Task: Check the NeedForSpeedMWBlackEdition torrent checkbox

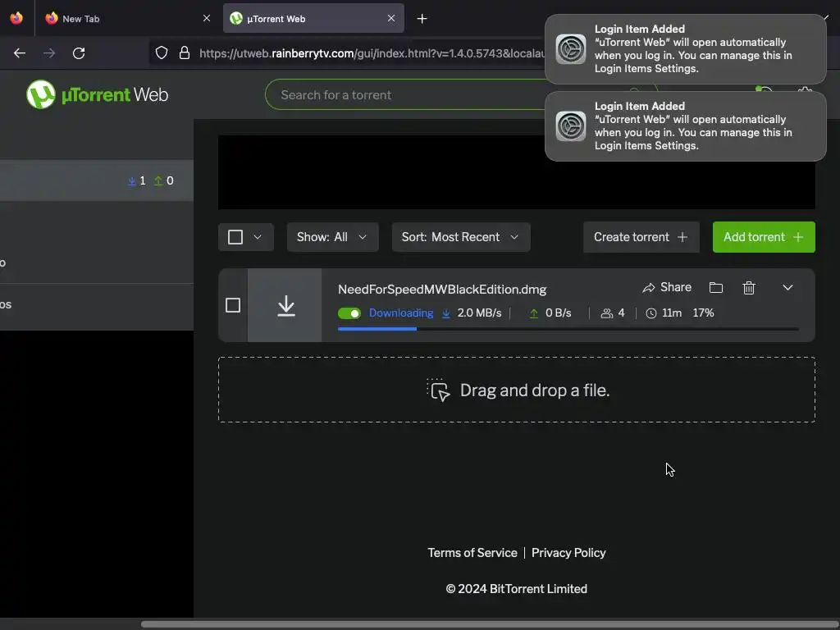Action: 233,305
